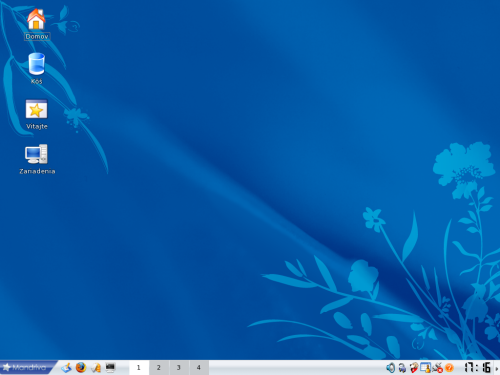This screenshot has height=375, width=500.
Task: Click the show desktop icon in panel
Action: click(66, 368)
